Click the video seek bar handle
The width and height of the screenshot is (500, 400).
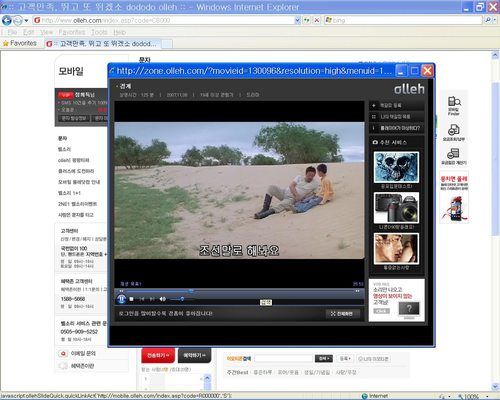click(x=191, y=291)
